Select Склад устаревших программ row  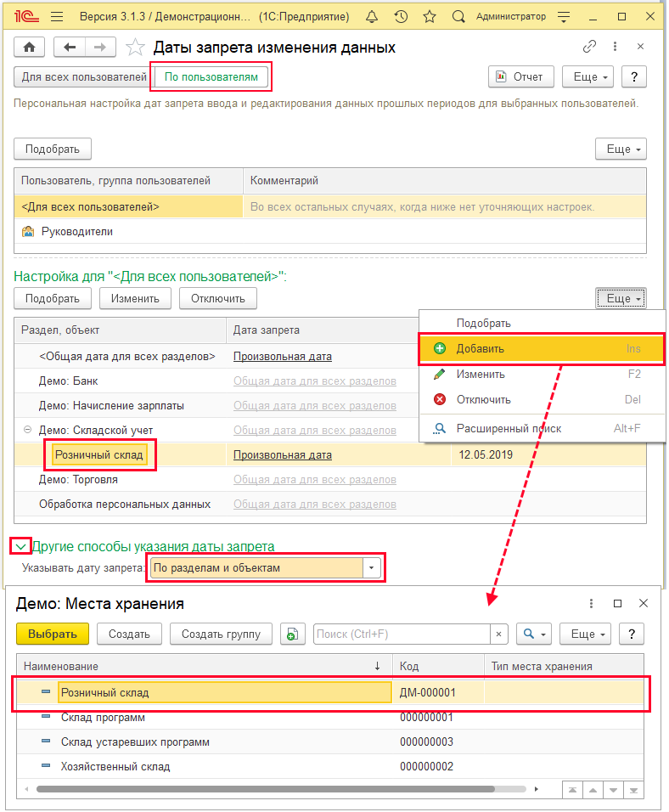(330, 742)
